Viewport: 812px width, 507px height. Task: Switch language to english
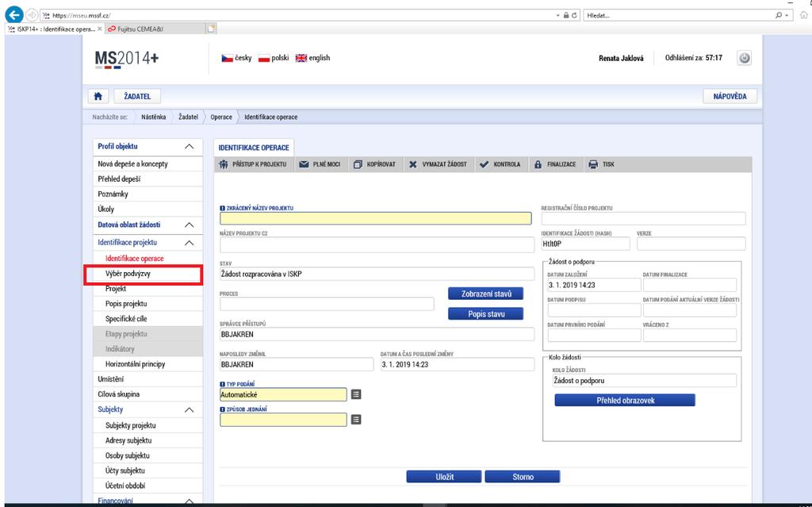[x=312, y=58]
